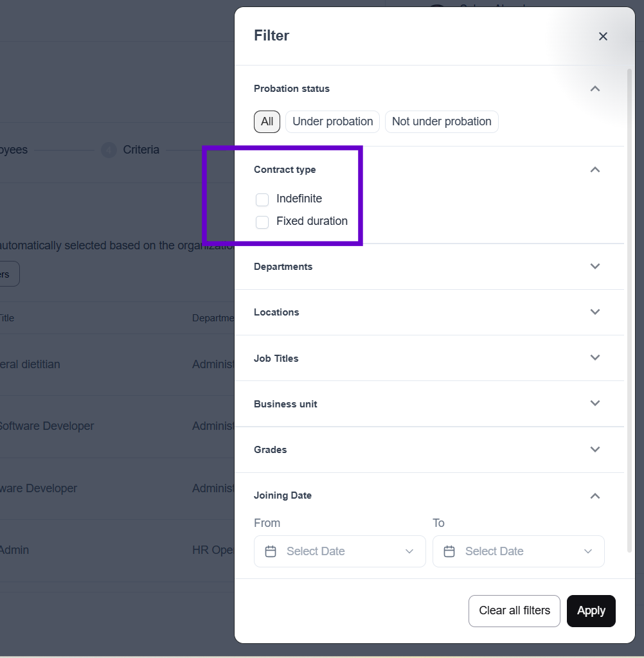Image resolution: width=644 pixels, height=658 pixels.
Task: Expand the Business unit filter section
Action: 595,404
